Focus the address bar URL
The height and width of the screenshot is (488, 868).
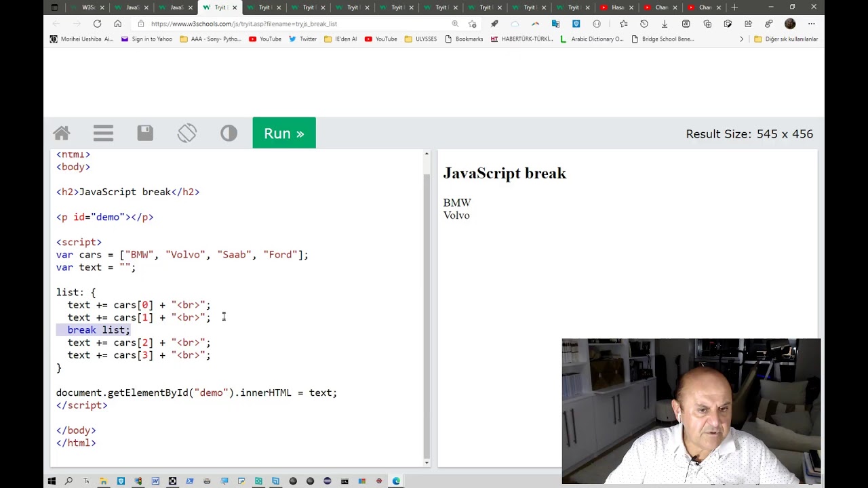click(x=244, y=24)
